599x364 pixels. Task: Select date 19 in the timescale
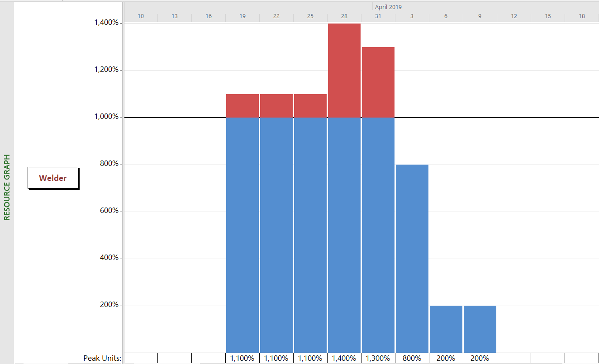click(242, 16)
